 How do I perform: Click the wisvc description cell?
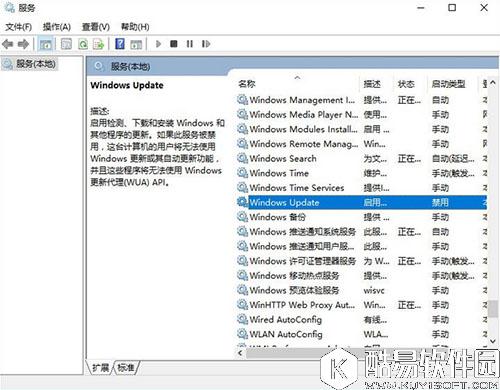[x=374, y=291]
